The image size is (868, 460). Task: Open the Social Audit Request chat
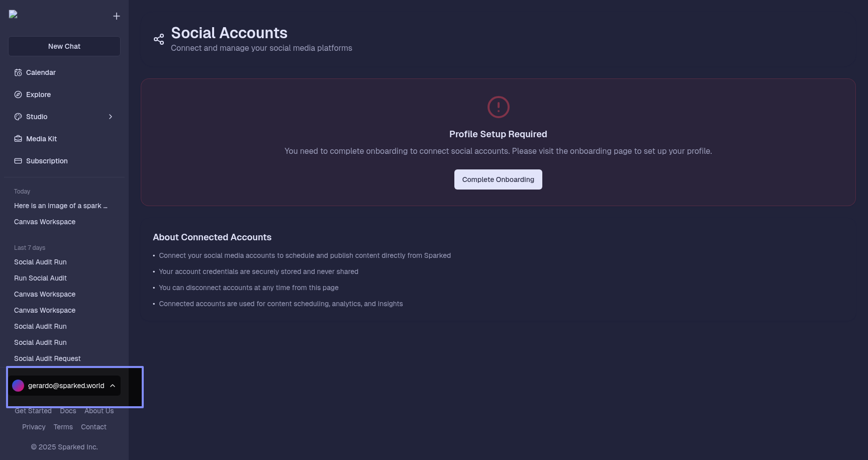tap(47, 358)
